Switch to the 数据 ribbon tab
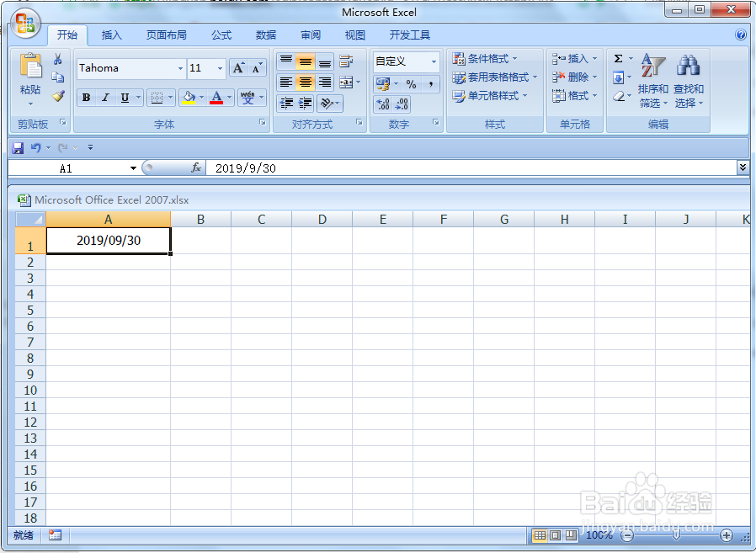Viewport: 756px width, 553px height. 266,35
